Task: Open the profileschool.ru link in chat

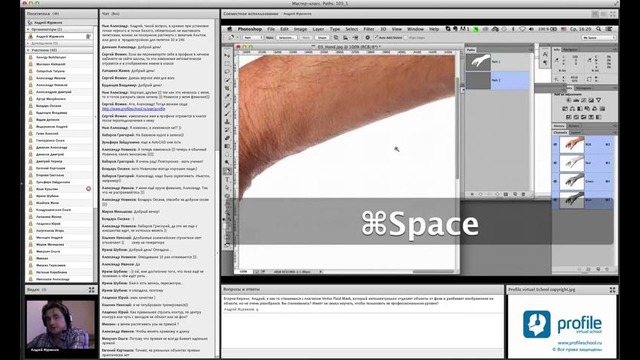Action: pos(133,109)
